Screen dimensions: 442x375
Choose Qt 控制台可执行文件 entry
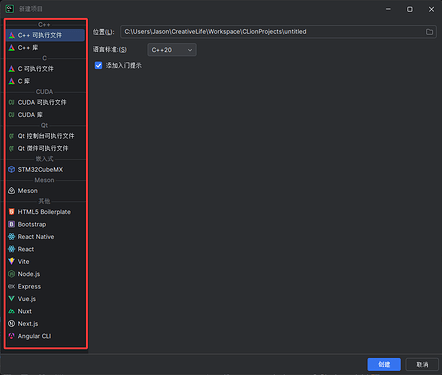(x=46, y=136)
